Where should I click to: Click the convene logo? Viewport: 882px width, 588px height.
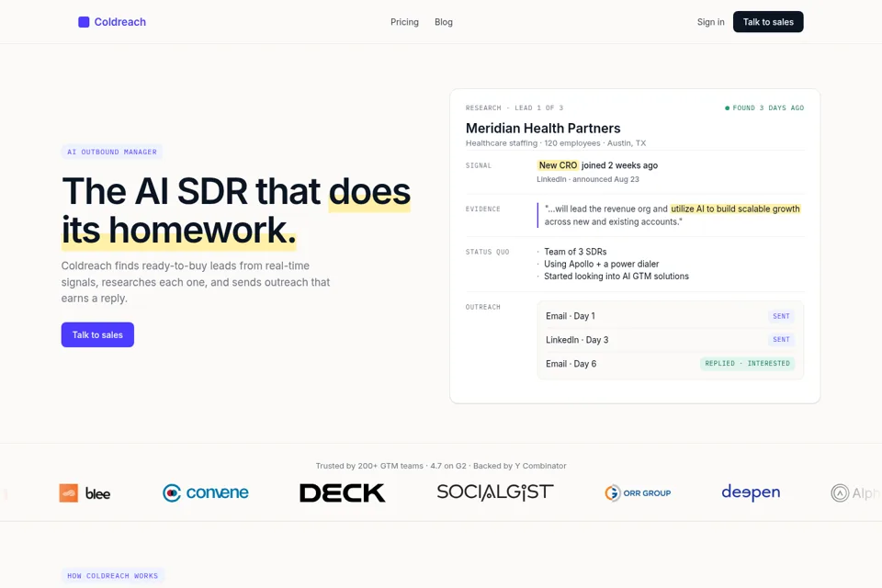click(x=205, y=492)
